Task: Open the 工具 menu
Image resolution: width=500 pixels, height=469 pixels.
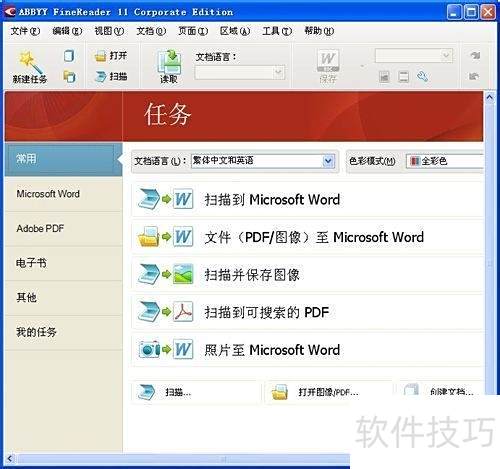Action: tap(277, 31)
